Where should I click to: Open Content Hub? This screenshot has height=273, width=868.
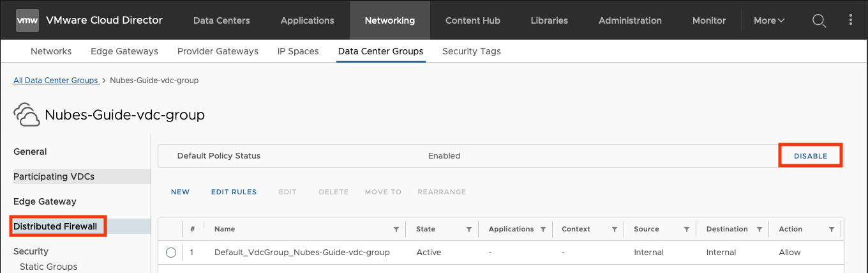(473, 20)
